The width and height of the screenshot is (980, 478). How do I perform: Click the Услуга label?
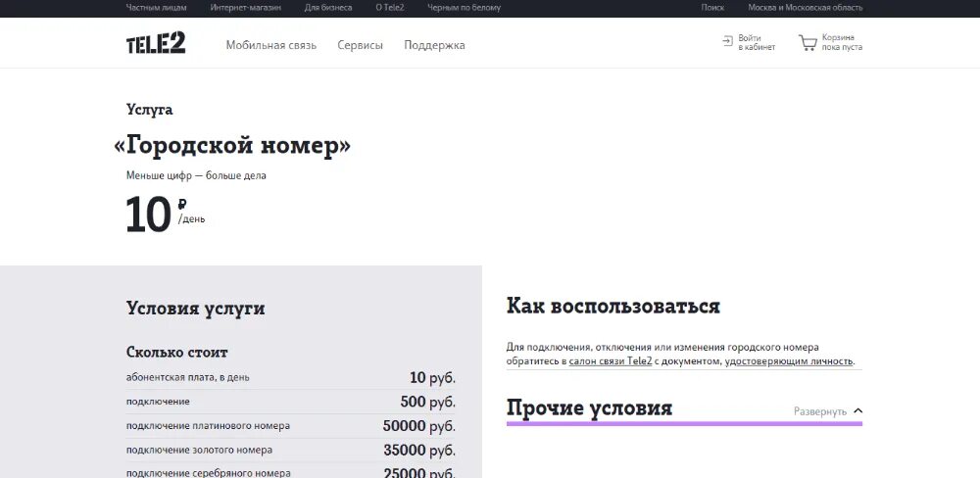[x=149, y=110]
